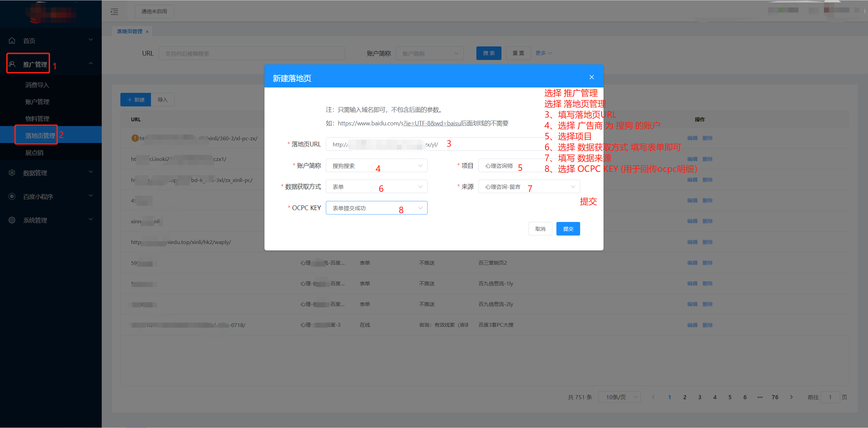Image resolution: width=868 pixels, height=428 pixels.
Task: Click the 取消 button in dialog
Action: pyautogui.click(x=540, y=229)
